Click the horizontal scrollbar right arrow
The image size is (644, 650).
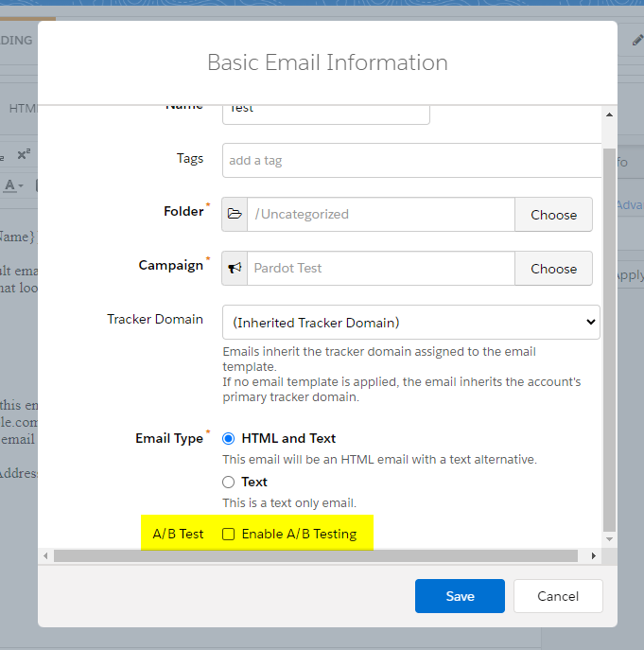(x=594, y=555)
